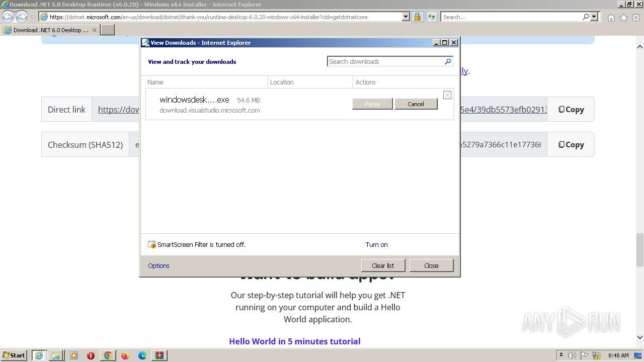644x362 pixels.
Task: Open the IE Tools gear icon
Action: pyautogui.click(x=636, y=18)
